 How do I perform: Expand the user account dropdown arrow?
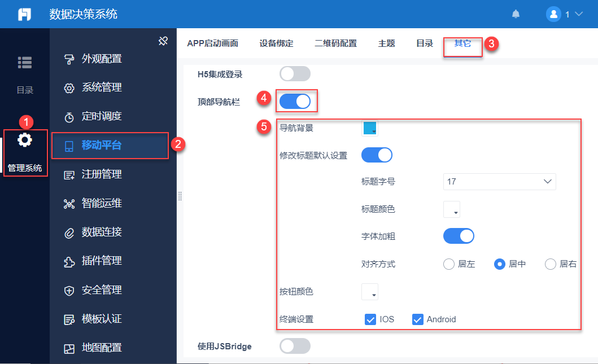point(579,14)
